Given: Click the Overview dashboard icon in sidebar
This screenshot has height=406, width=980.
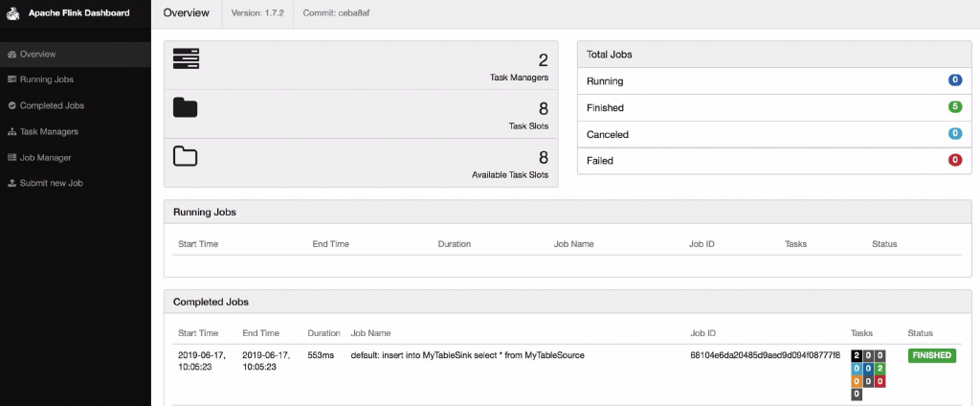Looking at the screenshot, I should click(11, 55).
